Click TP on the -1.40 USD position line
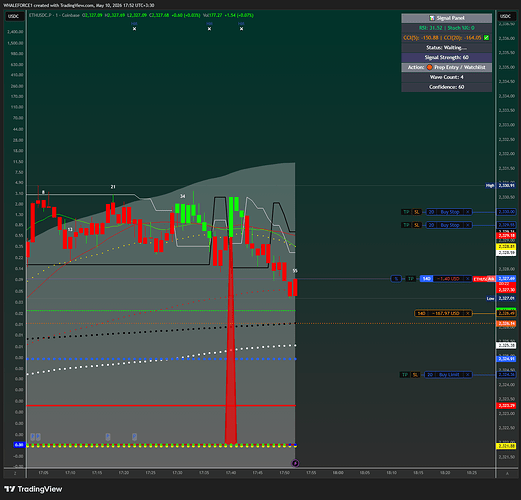The image size is (521, 500). 411,279
